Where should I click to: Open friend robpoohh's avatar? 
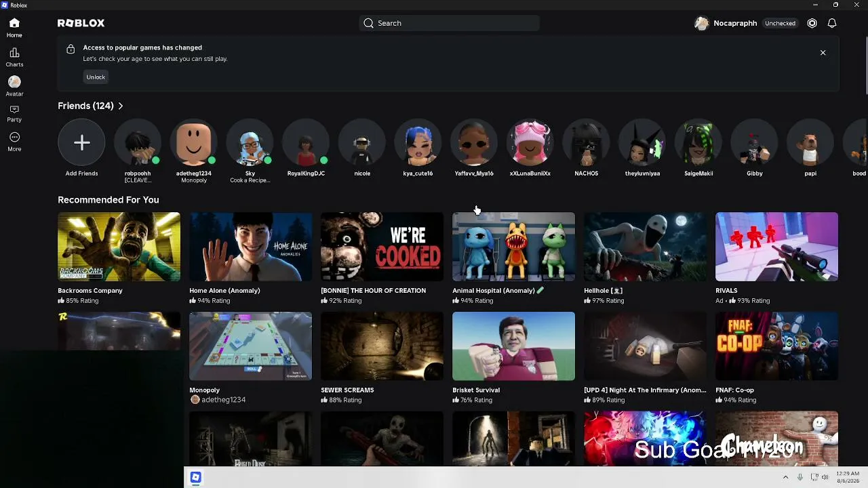(138, 142)
